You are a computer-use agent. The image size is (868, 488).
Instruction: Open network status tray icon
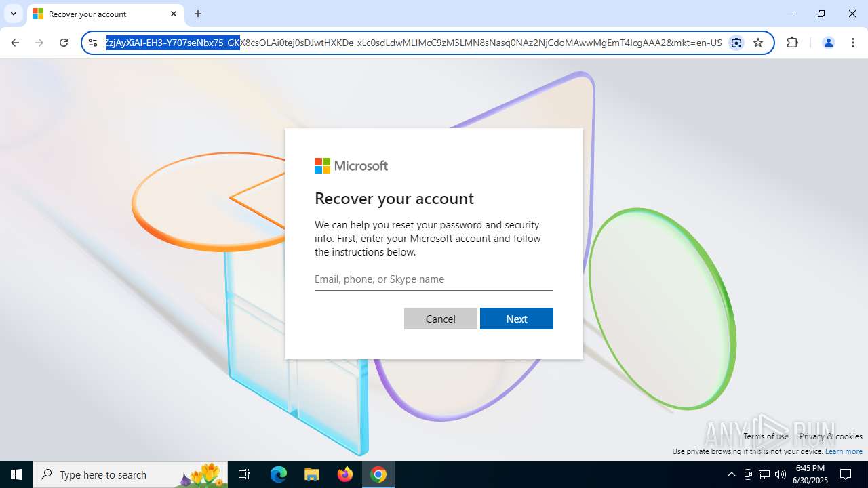[x=764, y=474]
